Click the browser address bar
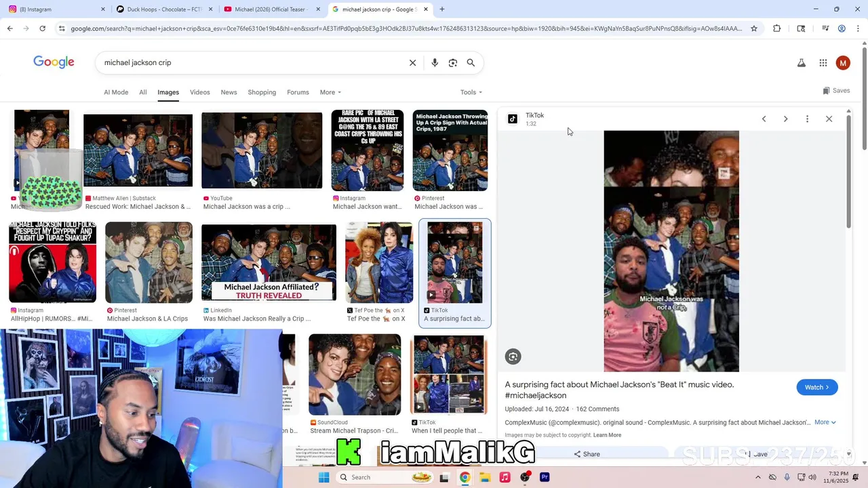Image resolution: width=868 pixels, height=488 pixels. [x=406, y=28]
